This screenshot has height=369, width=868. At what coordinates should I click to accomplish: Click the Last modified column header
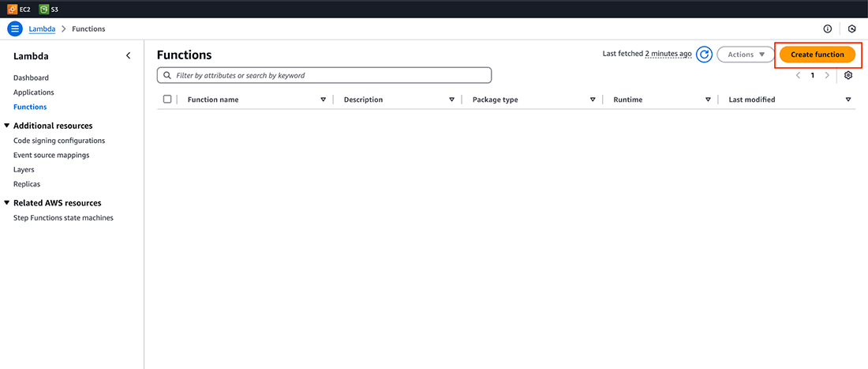[x=752, y=100]
